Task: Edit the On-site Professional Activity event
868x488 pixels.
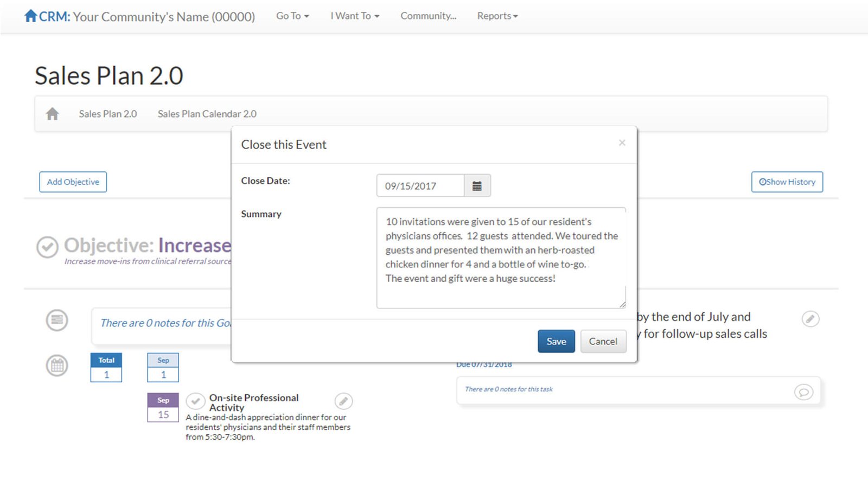Action: (343, 401)
